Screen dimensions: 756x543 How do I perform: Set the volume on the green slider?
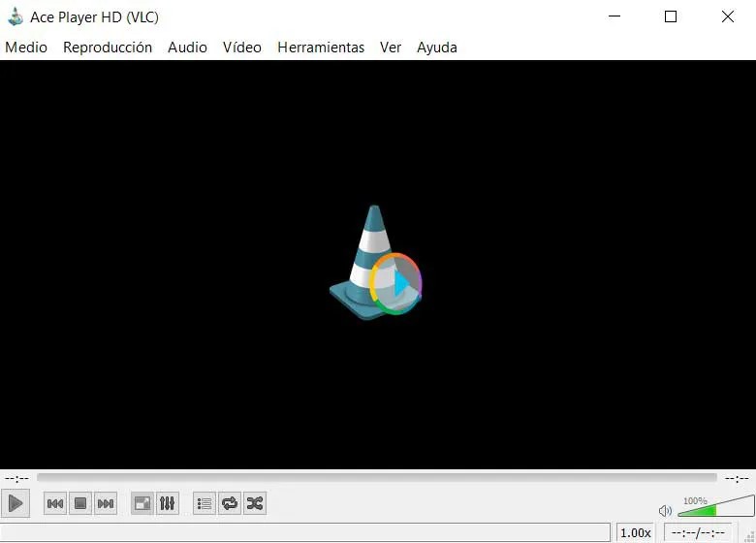pos(716,506)
